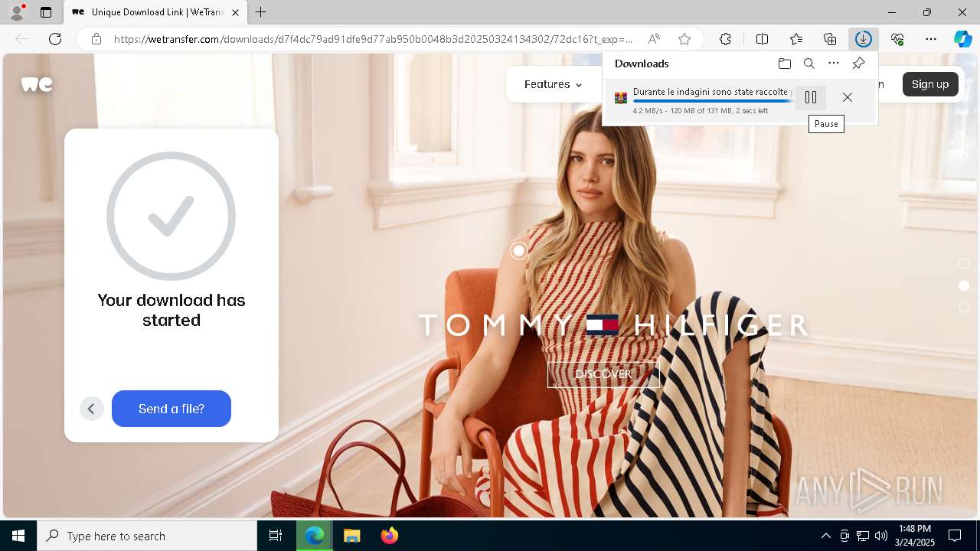Go to WeTransfer logo home
Image resolution: width=980 pixels, height=551 pixels.
pyautogui.click(x=37, y=84)
